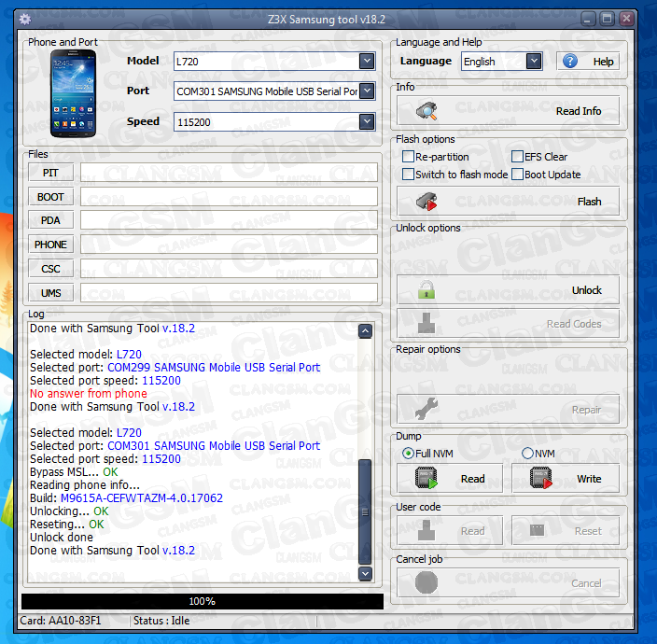The image size is (657, 644).
Task: Click the PDA file path field
Action: pyautogui.click(x=229, y=220)
